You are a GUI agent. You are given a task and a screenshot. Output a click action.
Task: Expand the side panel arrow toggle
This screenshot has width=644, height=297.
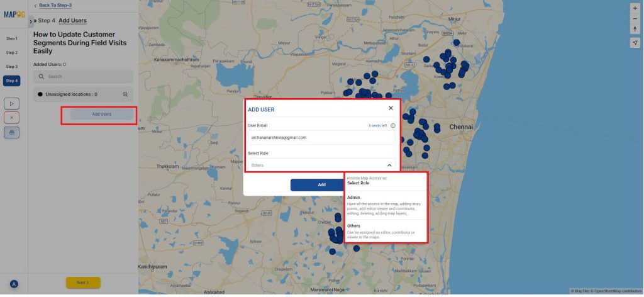(31, 21)
